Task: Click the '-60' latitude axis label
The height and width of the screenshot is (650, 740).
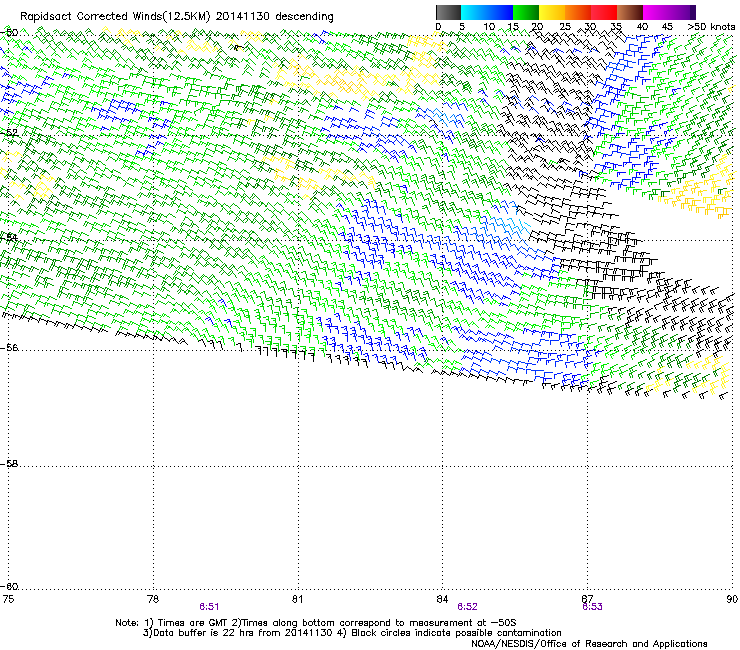Action: tap(9, 587)
